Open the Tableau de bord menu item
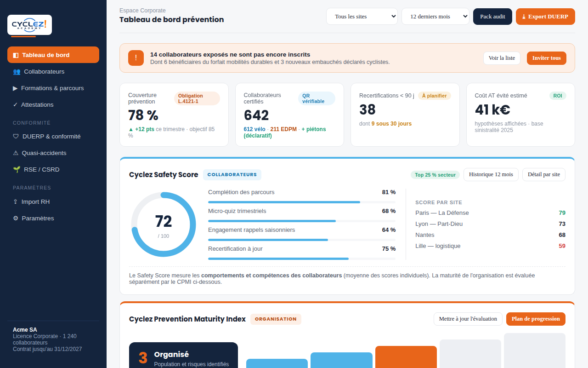The width and height of the screenshot is (588, 368). pos(53,55)
